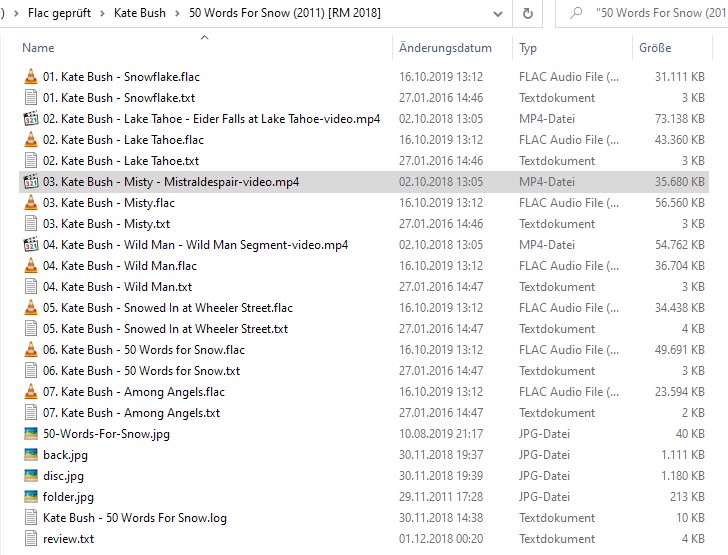This screenshot has height=555, width=728.
Task: Click the search magnifier icon
Action: [x=576, y=13]
